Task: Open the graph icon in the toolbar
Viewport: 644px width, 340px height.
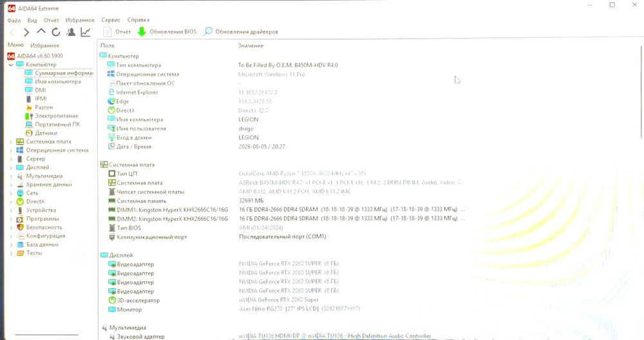Action: 86,32
